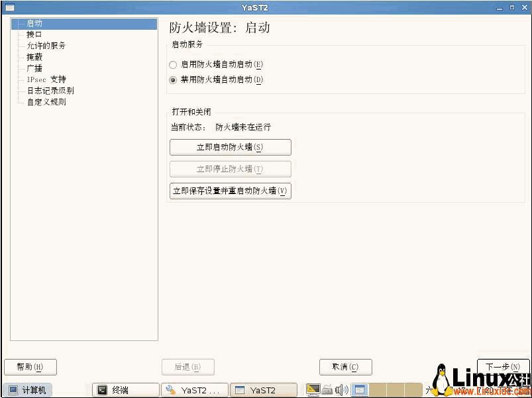Select 禁用防火墙自动启动 radio option
This screenshot has height=398, width=532.
pyautogui.click(x=173, y=80)
